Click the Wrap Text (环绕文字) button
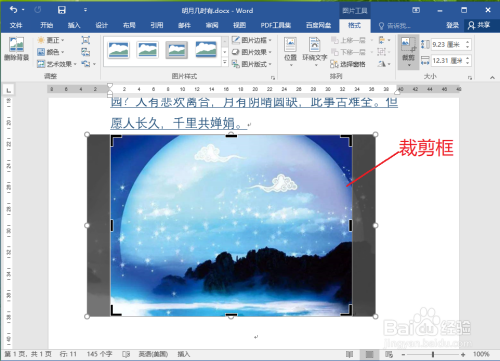 pos(315,51)
